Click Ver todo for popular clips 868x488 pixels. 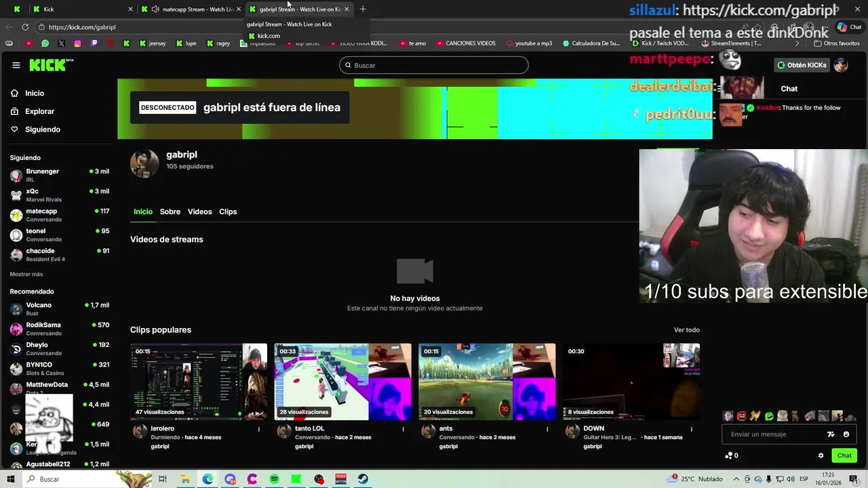pos(687,330)
